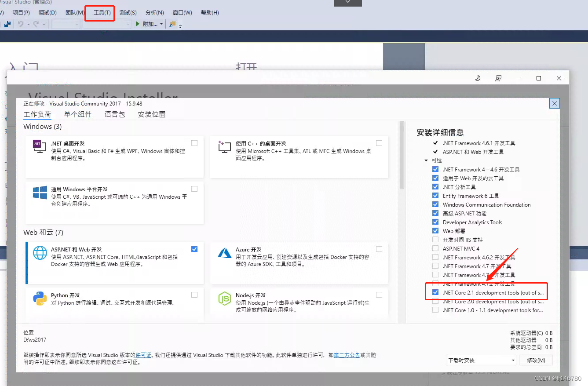This screenshot has height=386, width=588.
Task: Close the modify dialog with the X icon
Action: tap(555, 103)
